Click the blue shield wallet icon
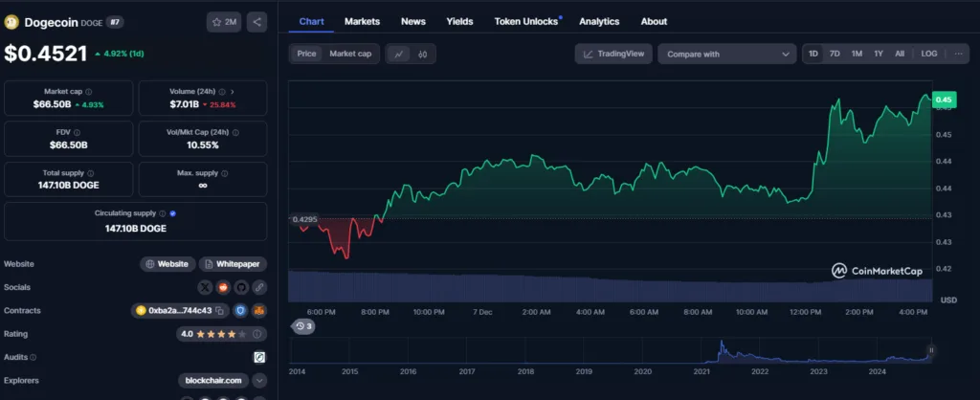980x400 pixels. coord(240,311)
